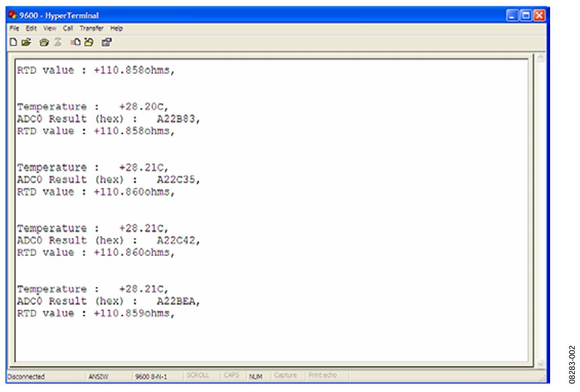Screen dimensions: 580x392
Task: Open the Help menu
Action: (116, 28)
